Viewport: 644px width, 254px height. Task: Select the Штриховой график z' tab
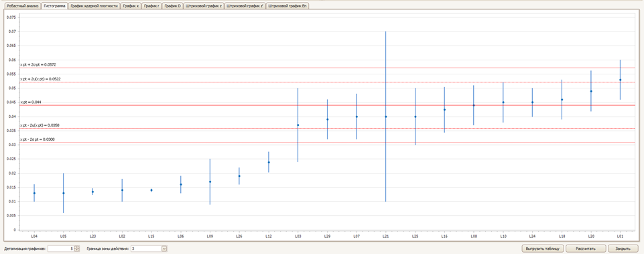pyautogui.click(x=245, y=6)
